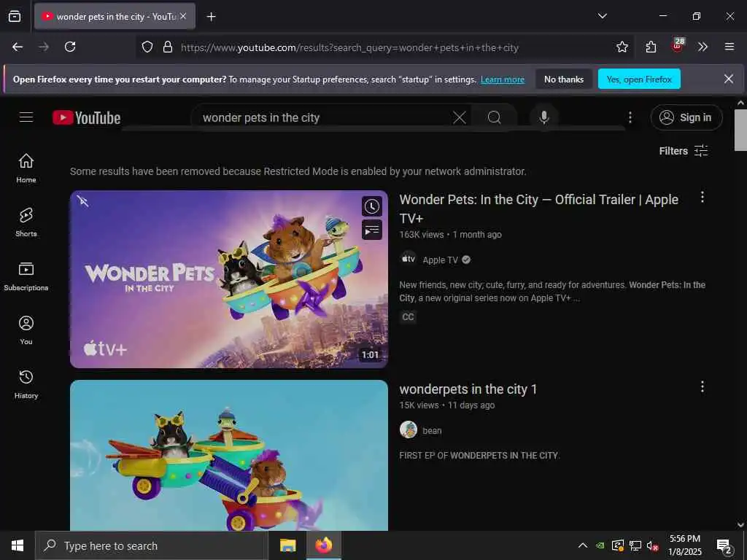Open Subscriptions in the sidebar

(26, 276)
